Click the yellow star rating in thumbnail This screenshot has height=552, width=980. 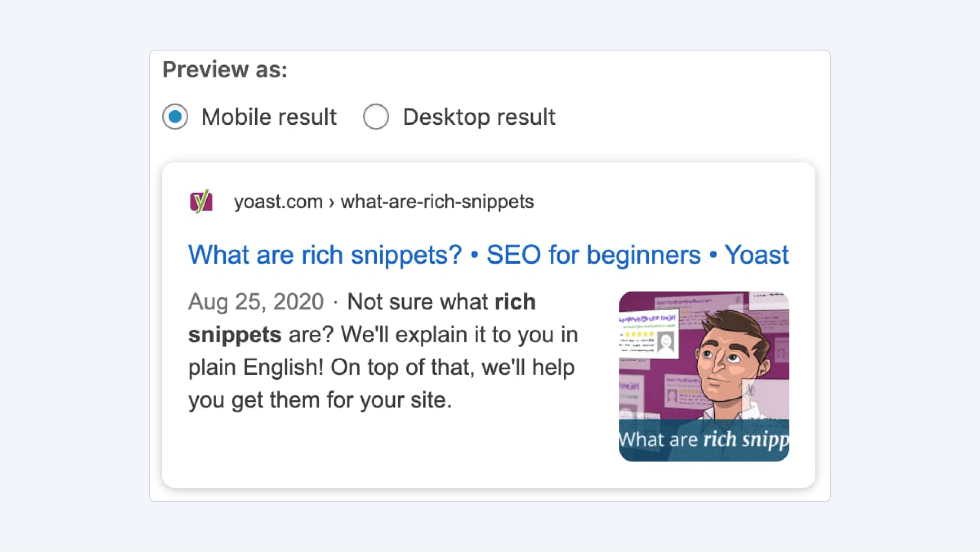coord(639,334)
